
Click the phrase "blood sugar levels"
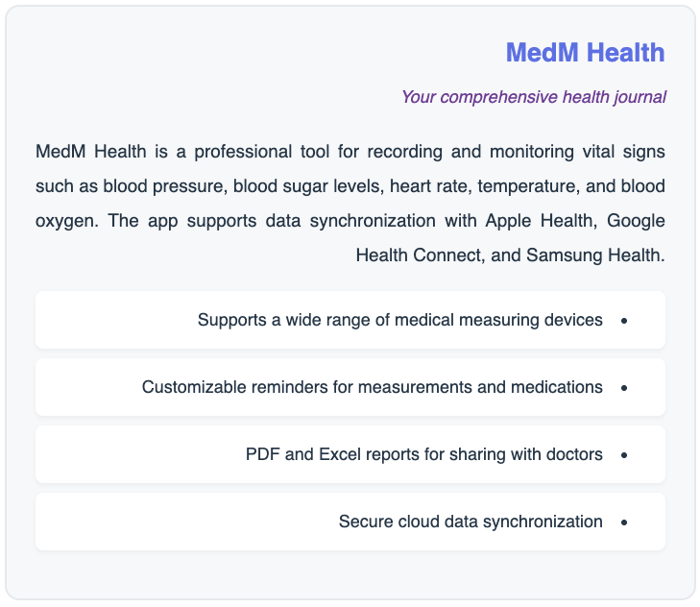tap(303, 186)
